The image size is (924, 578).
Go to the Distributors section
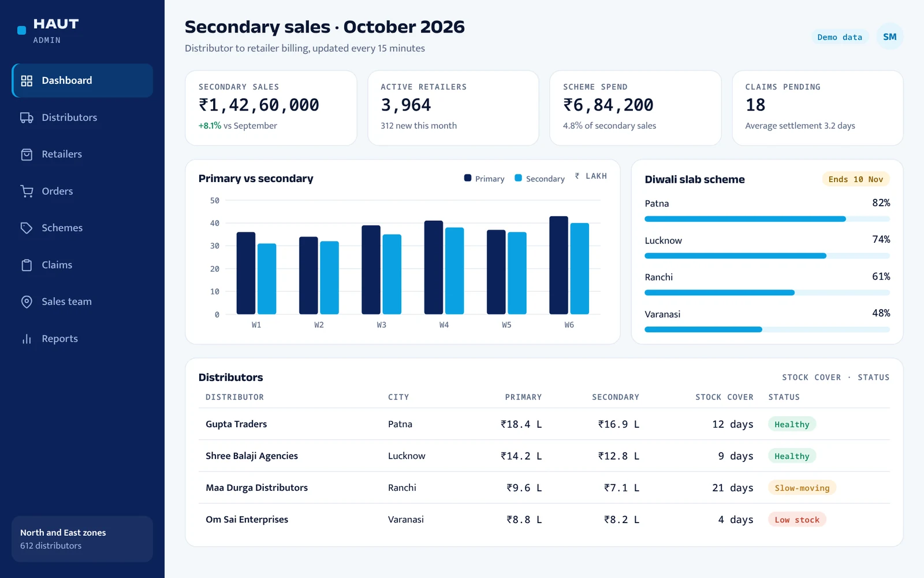(82, 118)
